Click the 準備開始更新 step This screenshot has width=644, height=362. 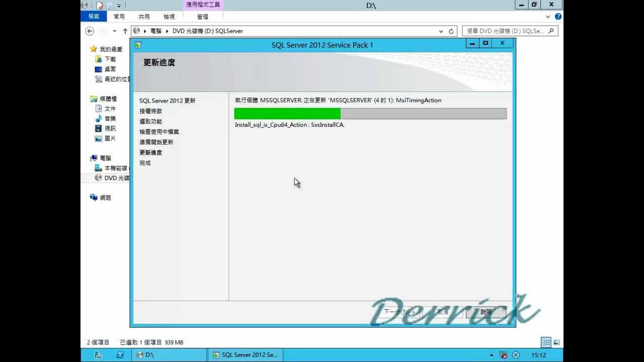[156, 142]
